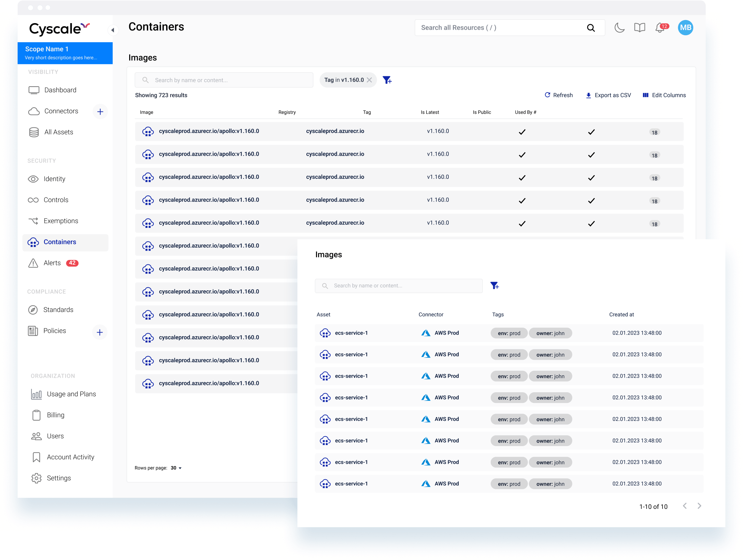The height and width of the screenshot is (560, 743).
Task: Open the Rows per page dropdown
Action: click(176, 468)
